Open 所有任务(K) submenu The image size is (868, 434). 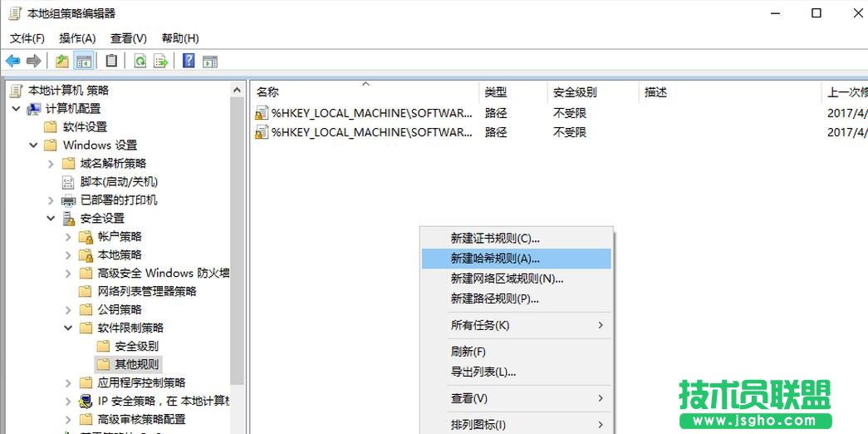[x=517, y=325]
